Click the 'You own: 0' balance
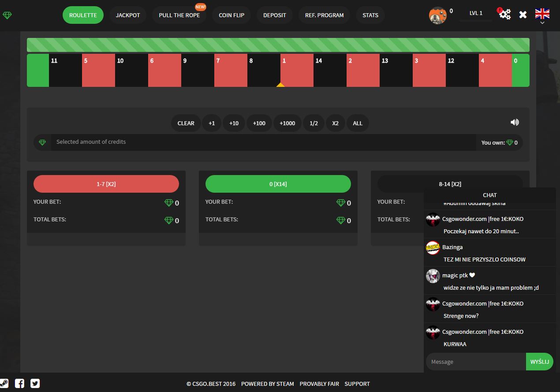Viewport: 560px width, 392px height. [x=500, y=142]
